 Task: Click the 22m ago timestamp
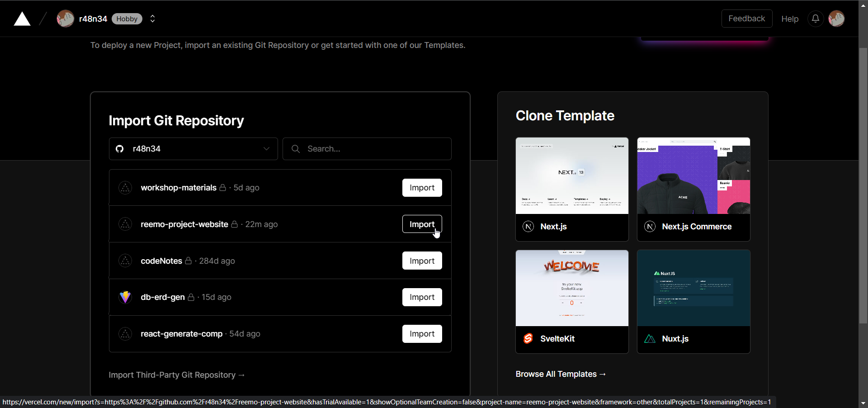click(x=261, y=224)
